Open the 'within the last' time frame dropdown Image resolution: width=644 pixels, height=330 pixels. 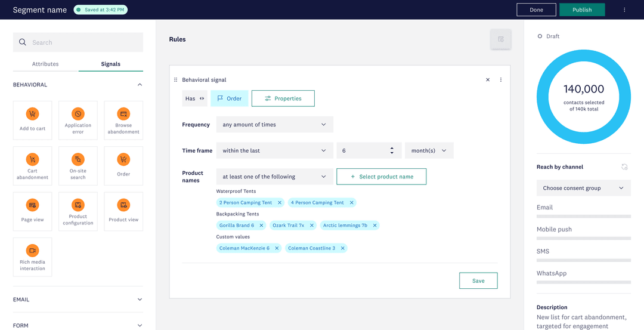(x=275, y=150)
